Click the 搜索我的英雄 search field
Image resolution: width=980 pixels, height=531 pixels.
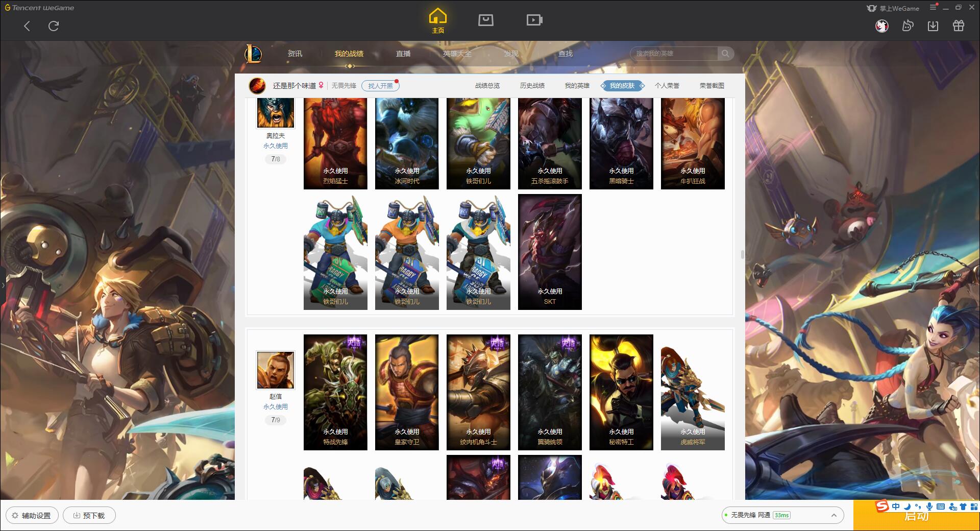[x=674, y=54]
